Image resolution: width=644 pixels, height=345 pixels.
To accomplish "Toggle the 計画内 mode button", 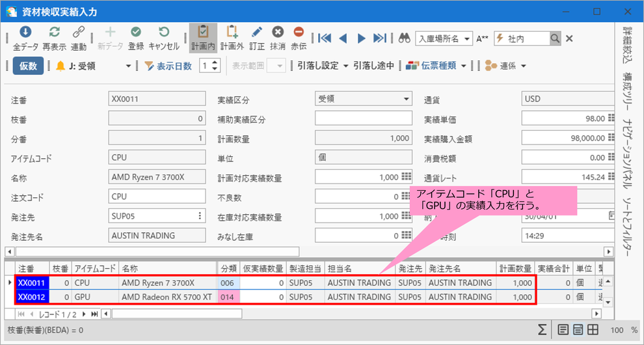I will point(203,38).
